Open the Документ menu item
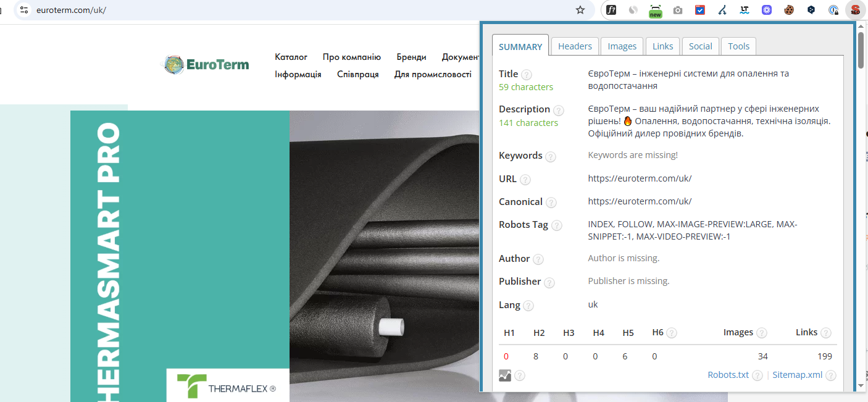 point(461,57)
